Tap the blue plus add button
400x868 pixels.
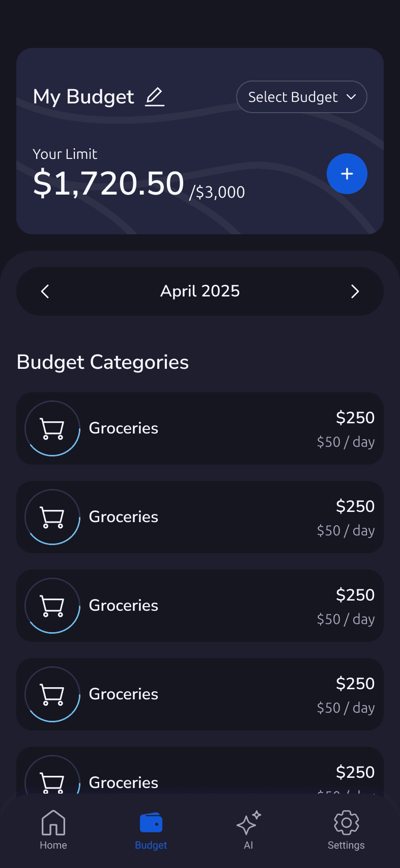tap(347, 174)
